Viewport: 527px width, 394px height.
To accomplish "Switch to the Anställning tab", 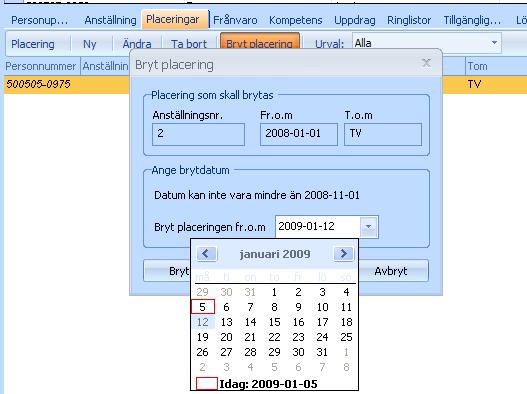I will [111, 20].
